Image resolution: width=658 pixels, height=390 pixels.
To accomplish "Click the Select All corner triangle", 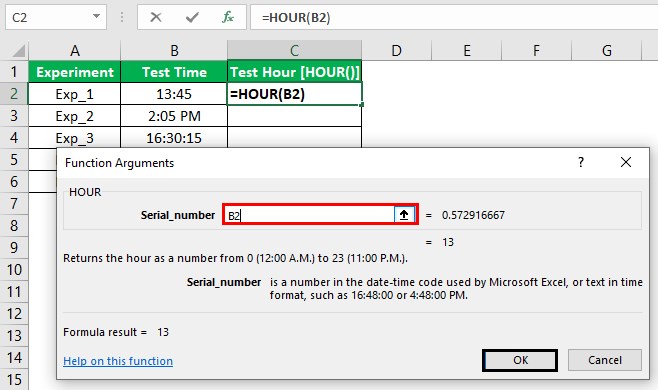I will (18, 51).
